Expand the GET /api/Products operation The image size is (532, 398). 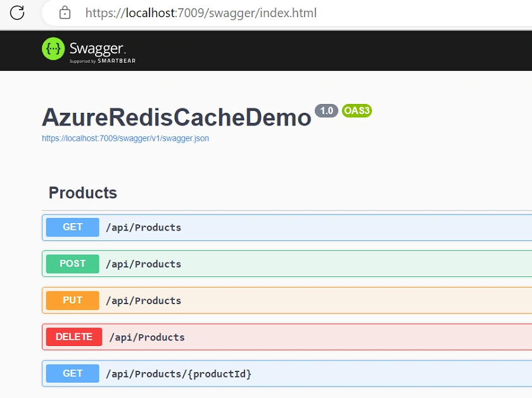coord(287,227)
